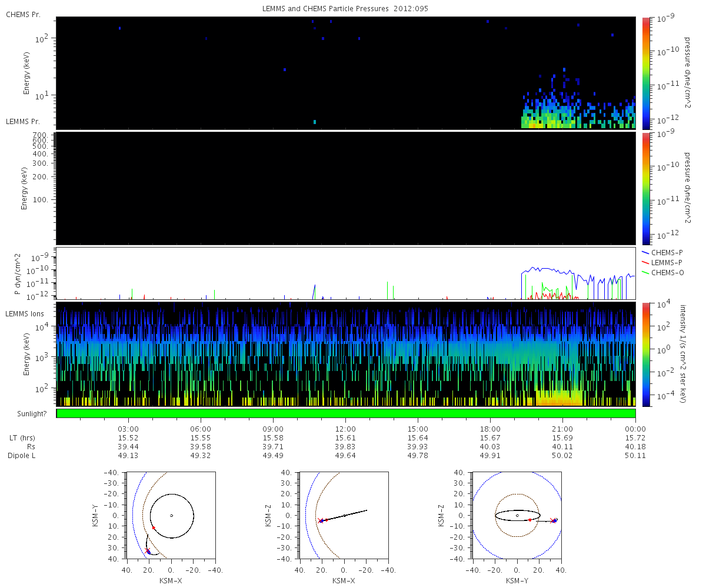Click the 12:00 time tick label
The height and width of the screenshot is (588, 706).
(346, 429)
